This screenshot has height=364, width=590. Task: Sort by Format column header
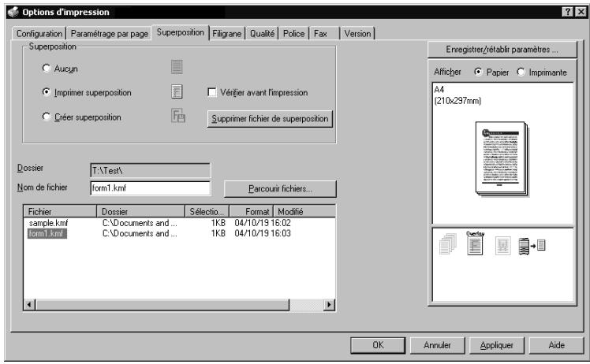click(x=252, y=211)
